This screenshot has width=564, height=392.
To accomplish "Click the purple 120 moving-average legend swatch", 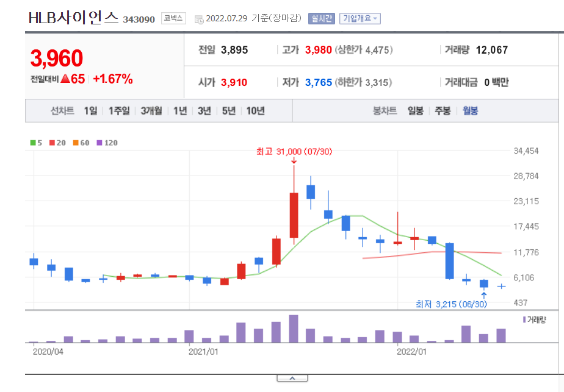I will tap(99, 143).
